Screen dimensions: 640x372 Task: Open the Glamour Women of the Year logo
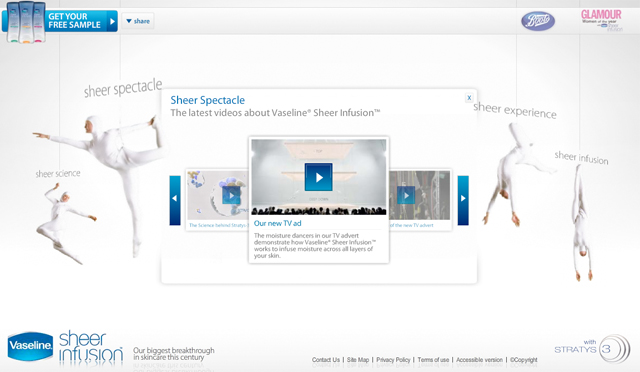tap(601, 20)
